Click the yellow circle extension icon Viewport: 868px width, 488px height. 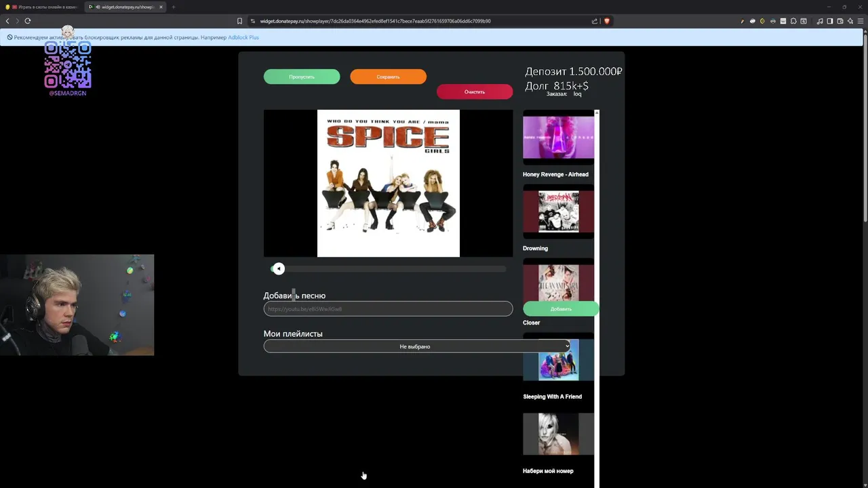tap(762, 21)
